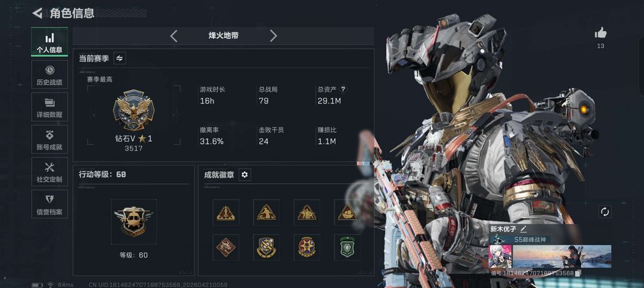Click the 总资产 question mark help icon
The height and width of the screenshot is (288, 644).
coord(343,89)
